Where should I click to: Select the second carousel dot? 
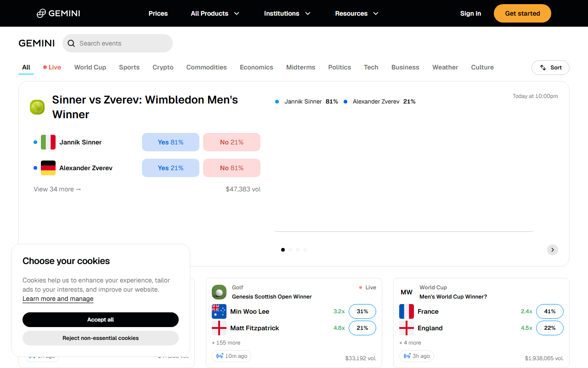[x=290, y=250]
